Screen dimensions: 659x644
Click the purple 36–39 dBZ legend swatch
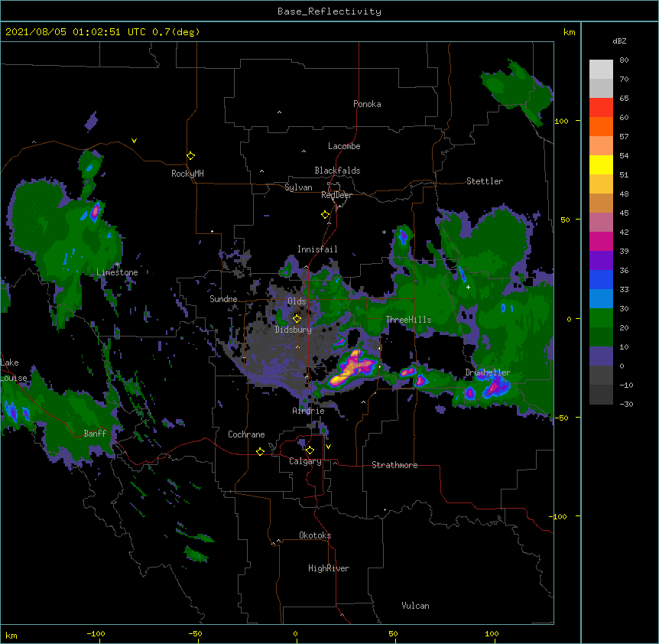click(601, 261)
